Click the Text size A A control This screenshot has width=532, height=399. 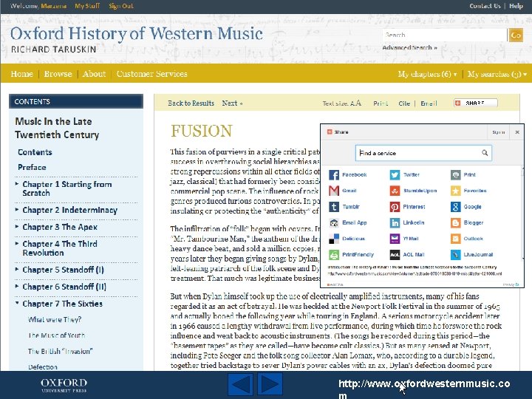pos(341,103)
